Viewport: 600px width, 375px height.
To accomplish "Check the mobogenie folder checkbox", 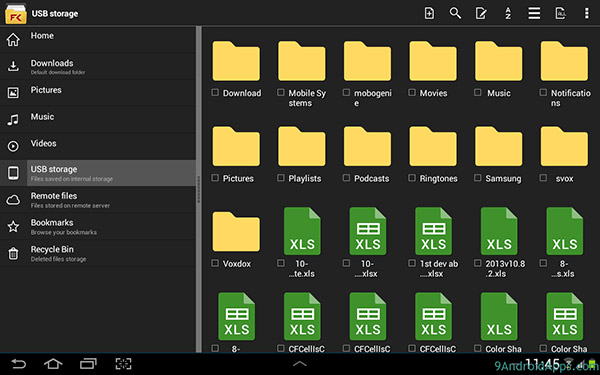I will coord(347,92).
